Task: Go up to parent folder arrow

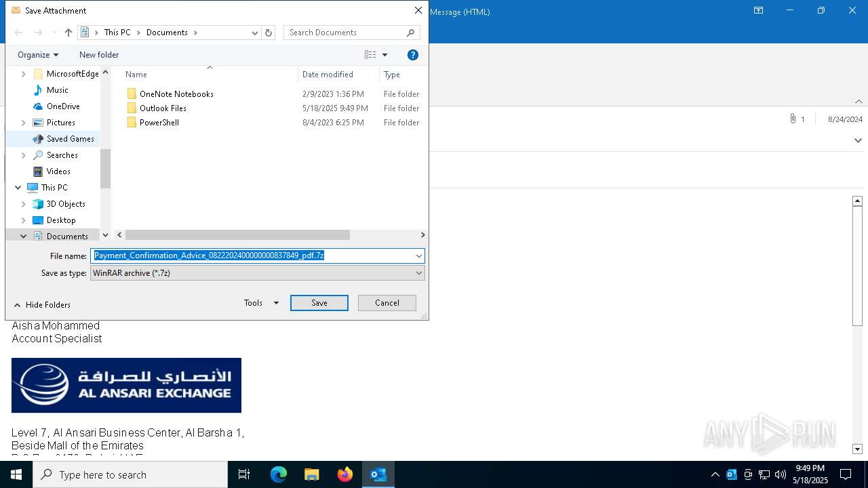Action: [x=68, y=33]
